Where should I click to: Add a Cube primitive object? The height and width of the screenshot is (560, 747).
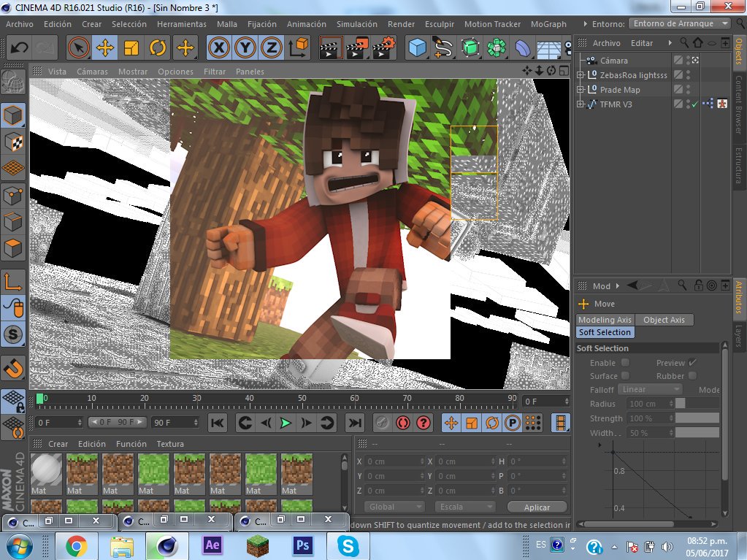[418, 47]
